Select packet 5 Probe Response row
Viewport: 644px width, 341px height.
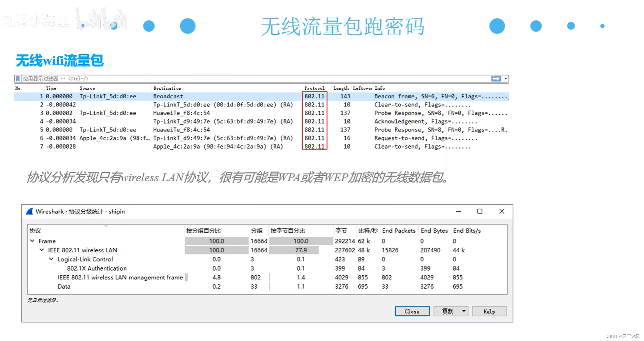(261, 130)
